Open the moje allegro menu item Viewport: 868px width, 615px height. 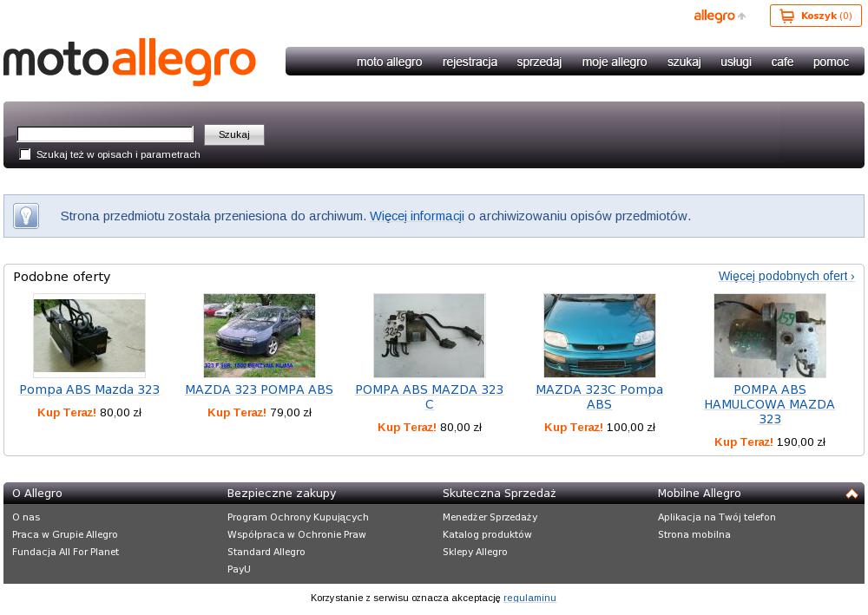coord(615,62)
